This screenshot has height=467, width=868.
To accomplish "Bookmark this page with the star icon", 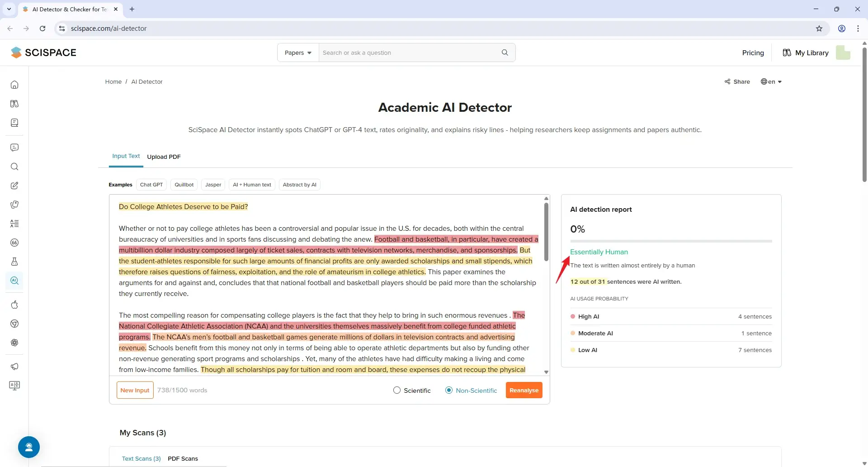I will (x=819, y=29).
